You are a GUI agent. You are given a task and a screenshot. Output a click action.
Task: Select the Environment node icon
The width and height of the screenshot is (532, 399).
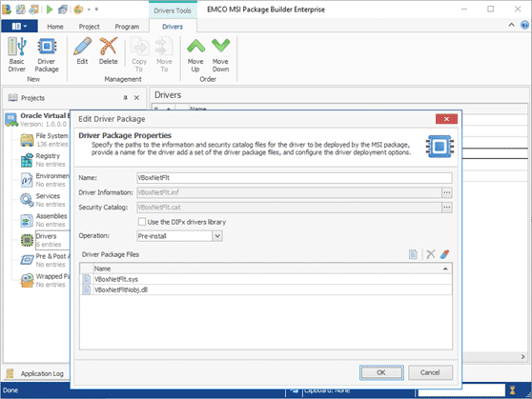tap(27, 180)
